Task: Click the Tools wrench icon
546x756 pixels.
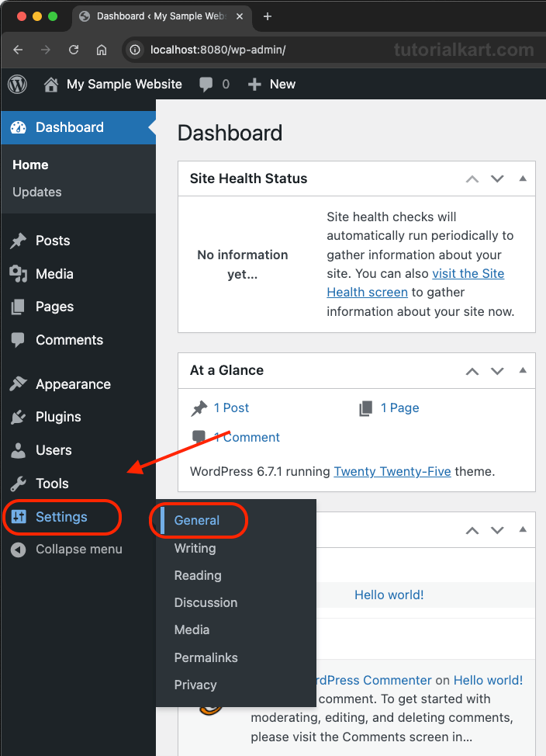Action: point(19,484)
